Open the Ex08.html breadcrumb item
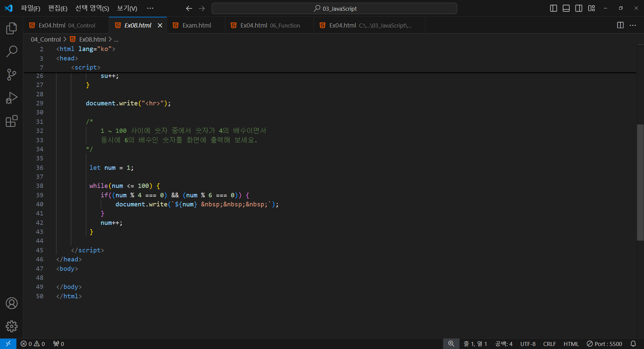 pos(92,39)
